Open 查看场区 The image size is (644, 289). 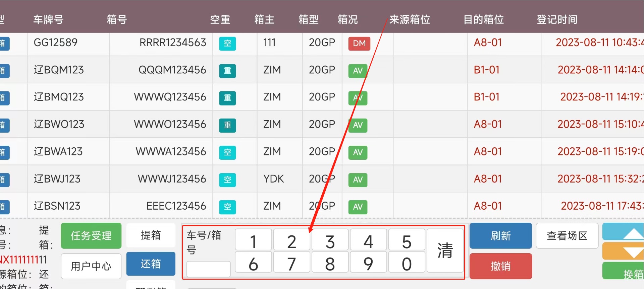567,236
